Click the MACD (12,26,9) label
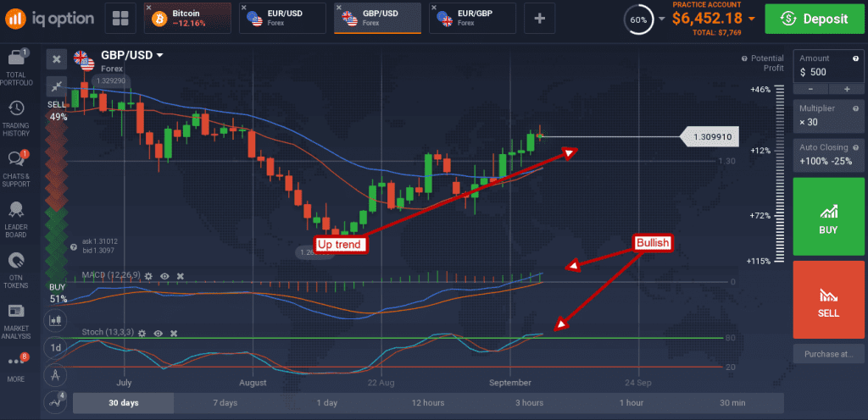This screenshot has height=420, width=868. point(110,275)
